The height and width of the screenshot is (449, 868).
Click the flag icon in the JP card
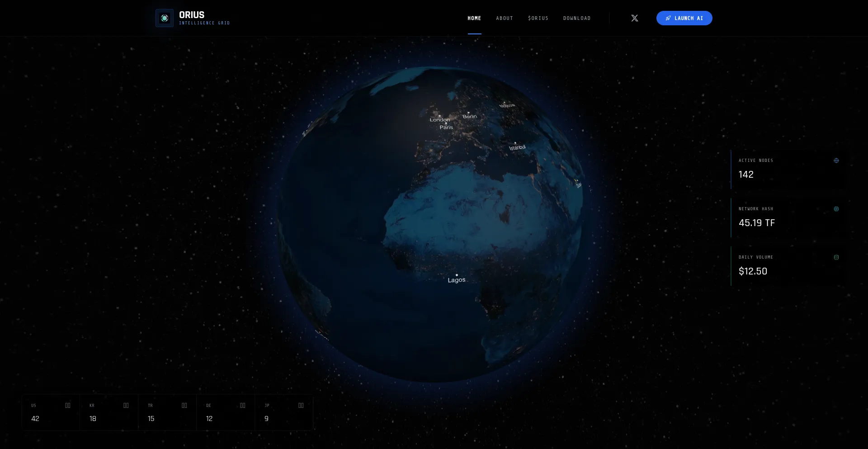pos(301,406)
